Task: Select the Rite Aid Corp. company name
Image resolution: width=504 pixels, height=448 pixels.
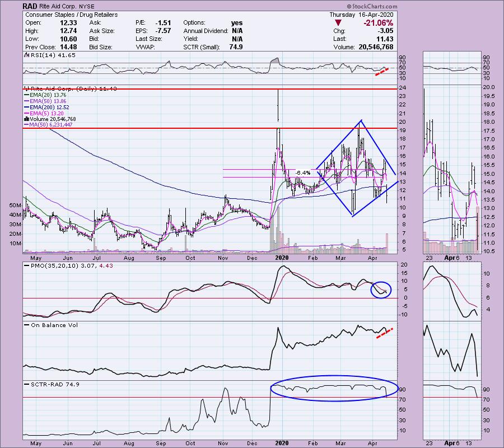Action: pos(57,6)
